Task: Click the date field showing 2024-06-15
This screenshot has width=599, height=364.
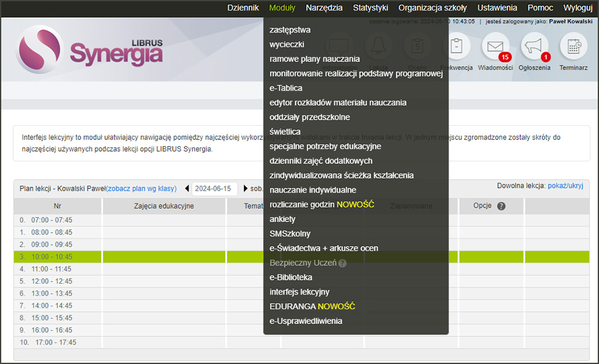Action: coord(214,188)
